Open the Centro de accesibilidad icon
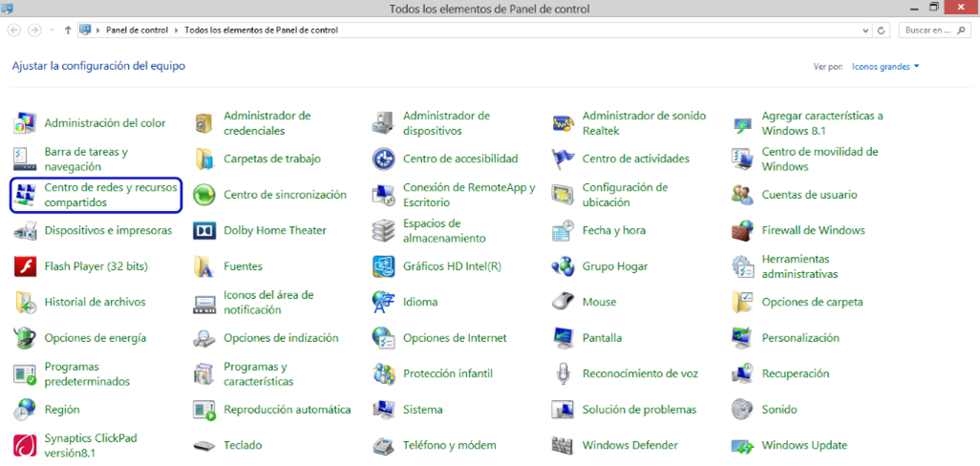The image size is (980, 466). [x=383, y=159]
